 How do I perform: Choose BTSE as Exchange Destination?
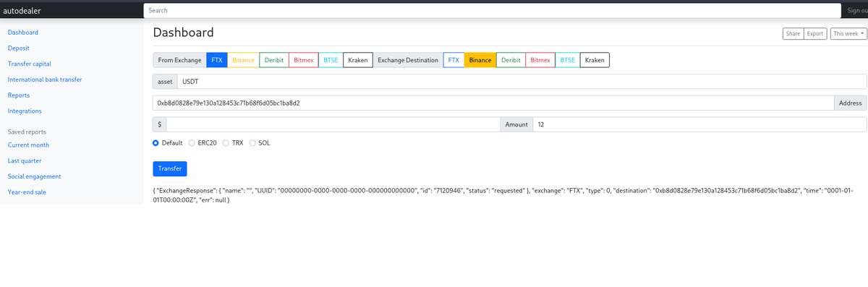point(568,60)
